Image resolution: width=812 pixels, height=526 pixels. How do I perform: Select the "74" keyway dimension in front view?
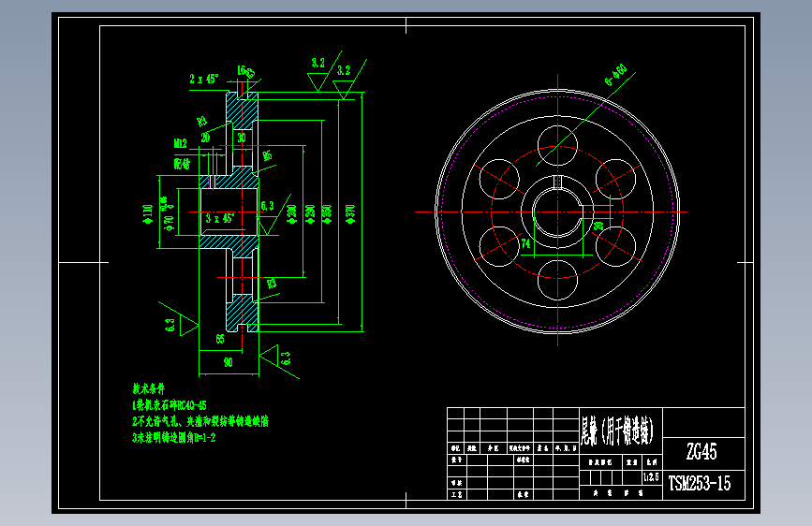coord(525,243)
